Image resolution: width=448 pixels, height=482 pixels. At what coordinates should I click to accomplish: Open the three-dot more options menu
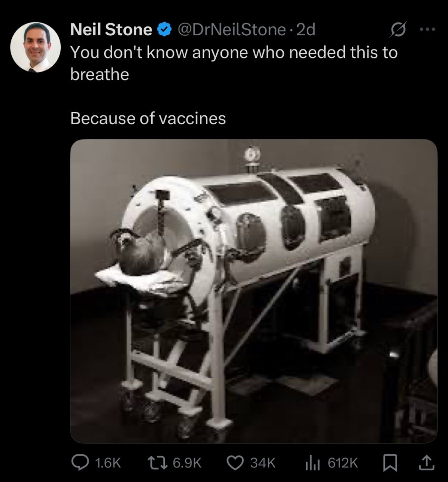[427, 30]
